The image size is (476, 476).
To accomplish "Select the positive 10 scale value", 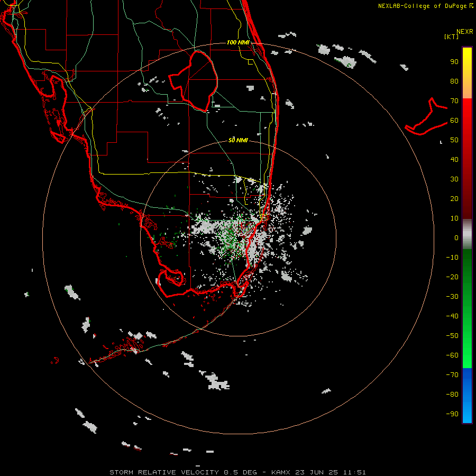I will coord(454,218).
